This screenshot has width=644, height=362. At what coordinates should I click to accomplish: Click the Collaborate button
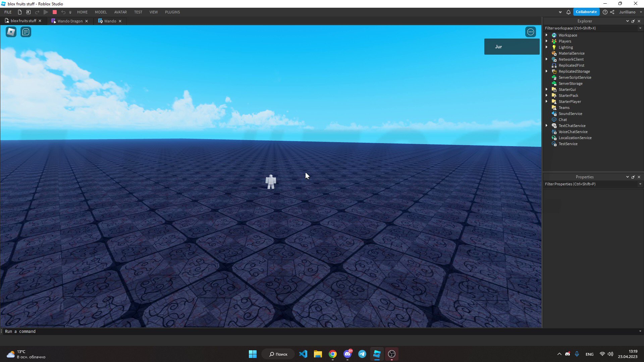click(586, 12)
